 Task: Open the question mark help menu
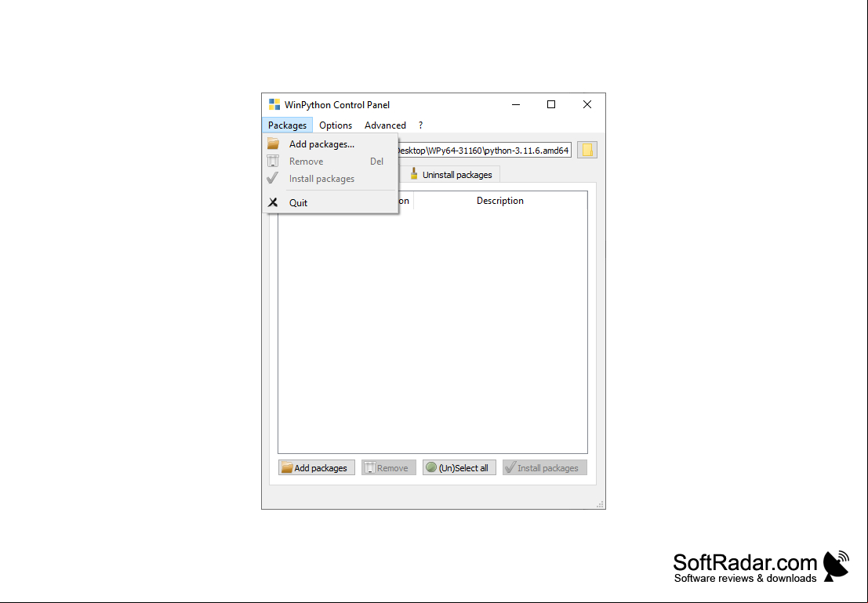coord(421,125)
